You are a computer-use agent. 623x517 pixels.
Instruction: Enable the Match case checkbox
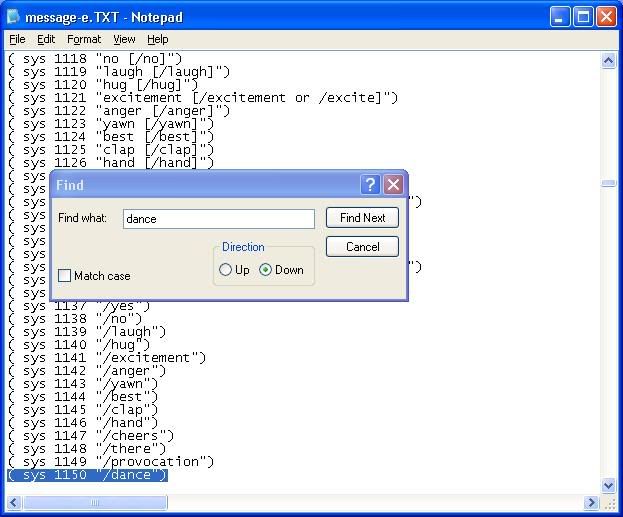pyautogui.click(x=65, y=276)
